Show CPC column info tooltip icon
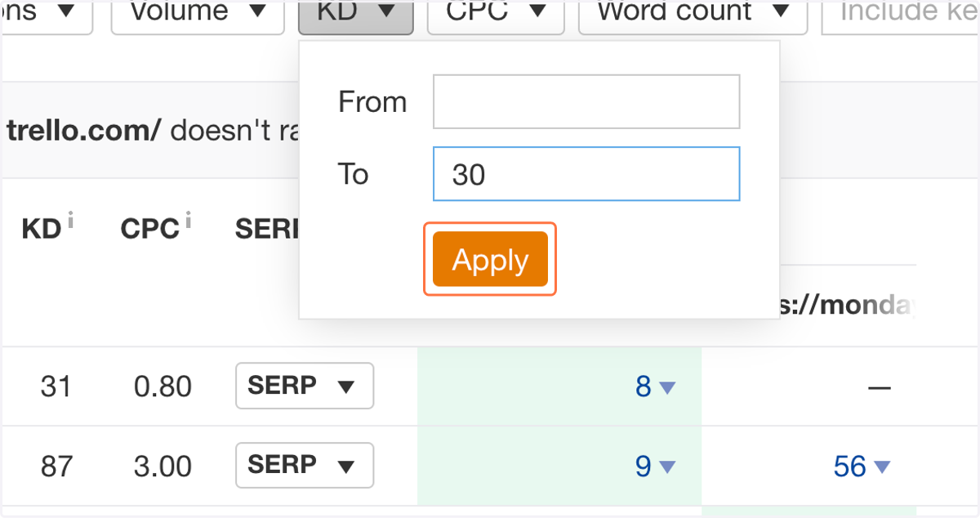980x518 pixels. 188,221
